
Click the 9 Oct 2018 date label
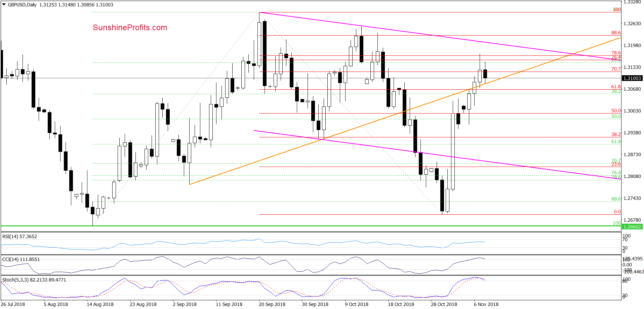[x=357, y=304]
